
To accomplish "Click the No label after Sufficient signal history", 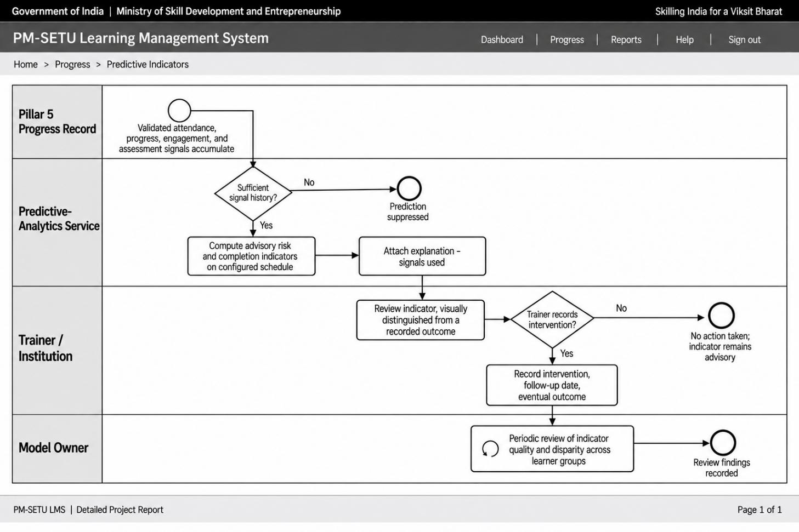I will (x=309, y=182).
